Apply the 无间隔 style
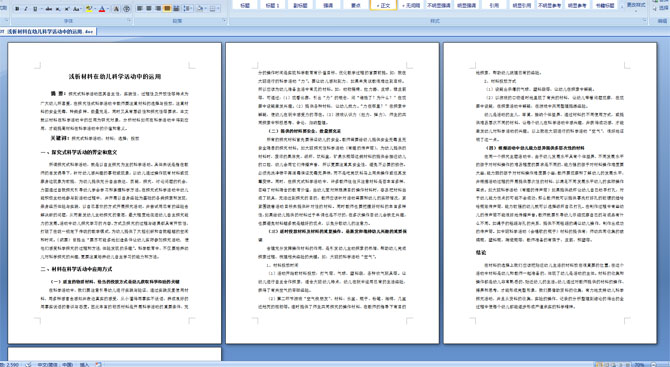This screenshot has height=367, width=670. point(411,5)
